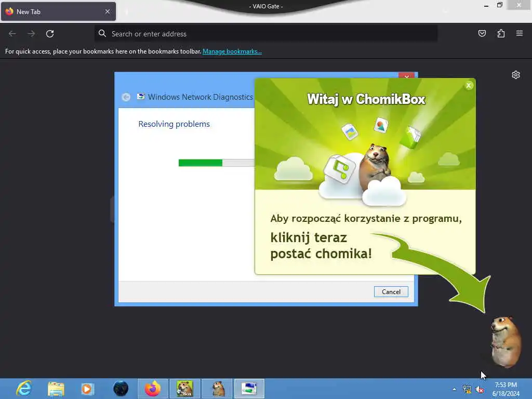Open File Explorer from the taskbar
The height and width of the screenshot is (399, 532).
tap(56, 389)
